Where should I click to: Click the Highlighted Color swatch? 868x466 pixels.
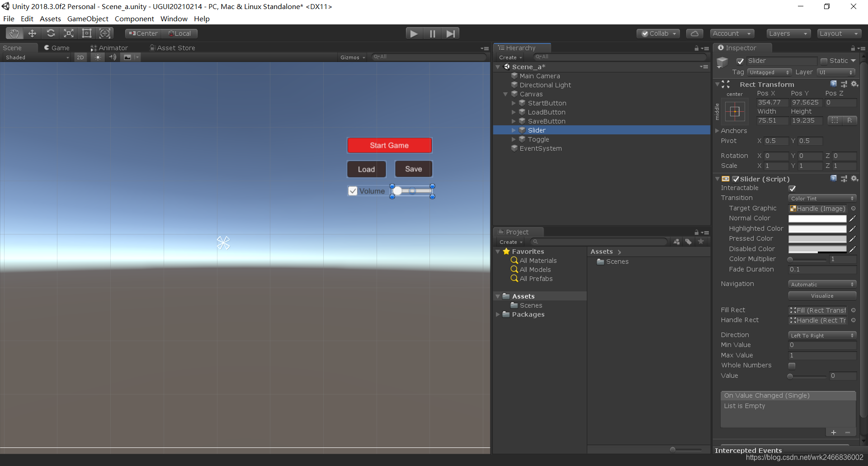(x=817, y=229)
